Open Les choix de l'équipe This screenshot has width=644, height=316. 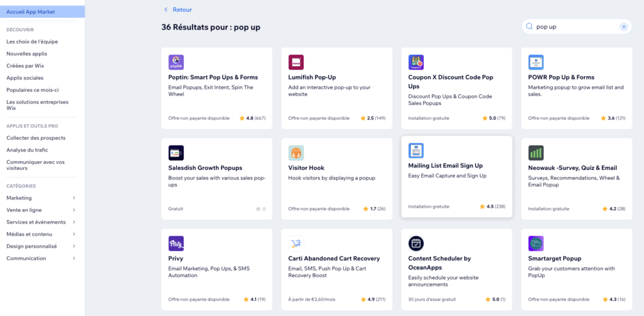point(32,42)
